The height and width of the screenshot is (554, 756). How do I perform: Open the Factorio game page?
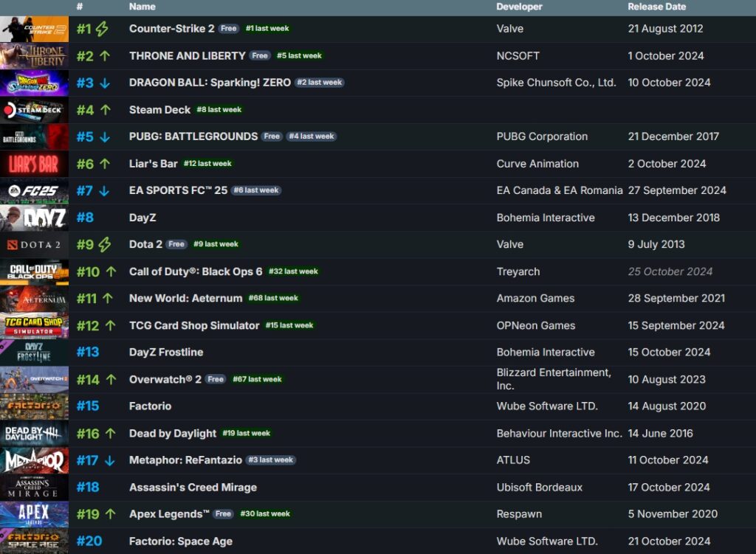(151, 406)
